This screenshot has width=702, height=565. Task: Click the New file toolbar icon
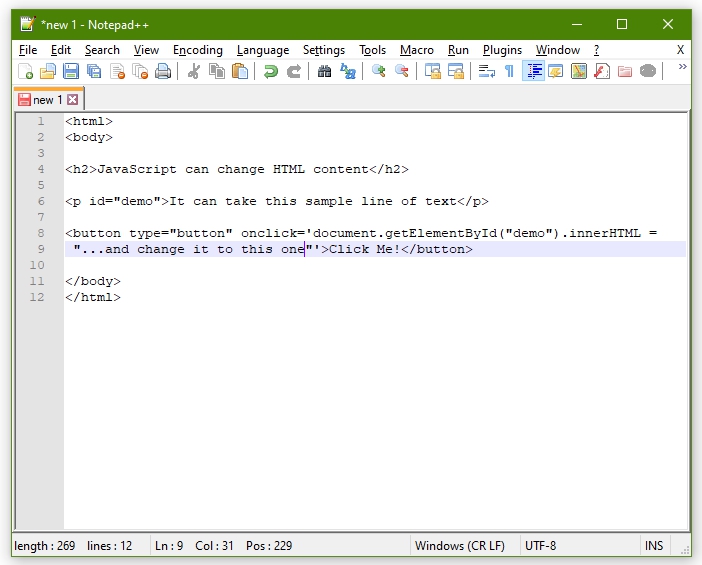26,72
